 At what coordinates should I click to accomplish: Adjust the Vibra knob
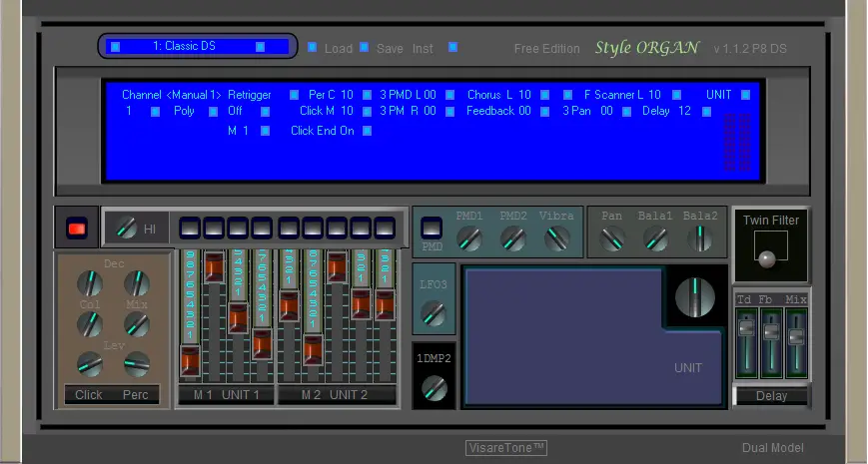(x=556, y=238)
